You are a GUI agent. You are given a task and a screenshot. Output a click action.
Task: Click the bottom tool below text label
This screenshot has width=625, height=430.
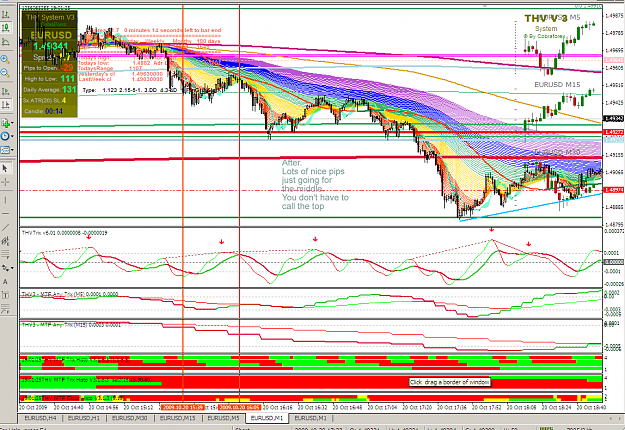[6, 309]
